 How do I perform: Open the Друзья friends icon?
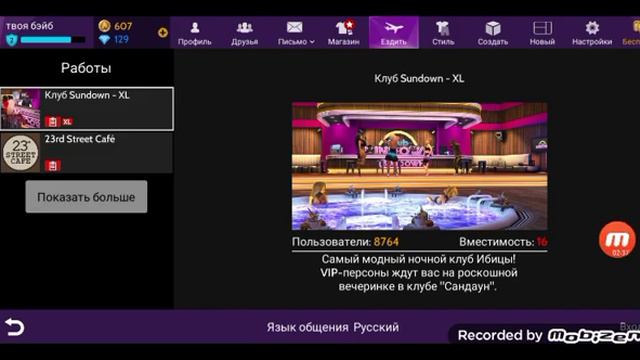(x=244, y=28)
